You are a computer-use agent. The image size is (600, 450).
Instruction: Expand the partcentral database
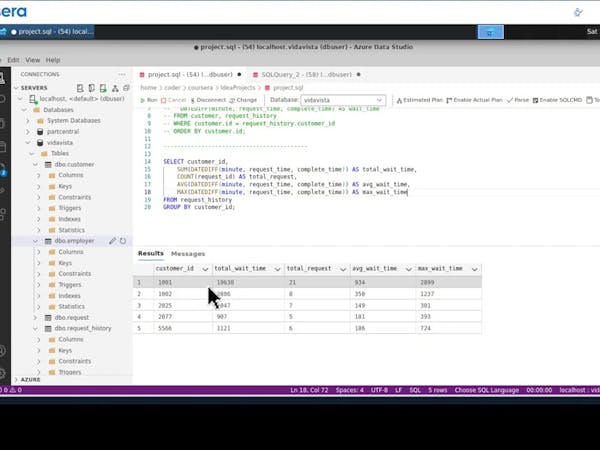point(28,132)
